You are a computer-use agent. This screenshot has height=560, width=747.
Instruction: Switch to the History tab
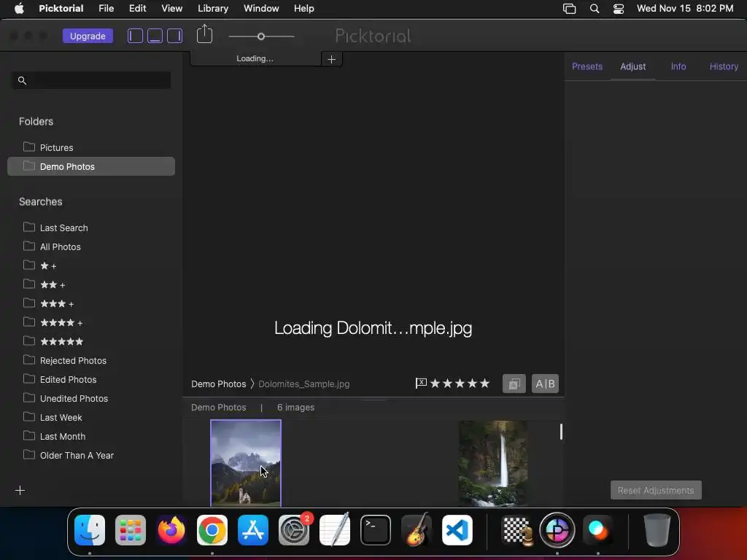point(724,66)
